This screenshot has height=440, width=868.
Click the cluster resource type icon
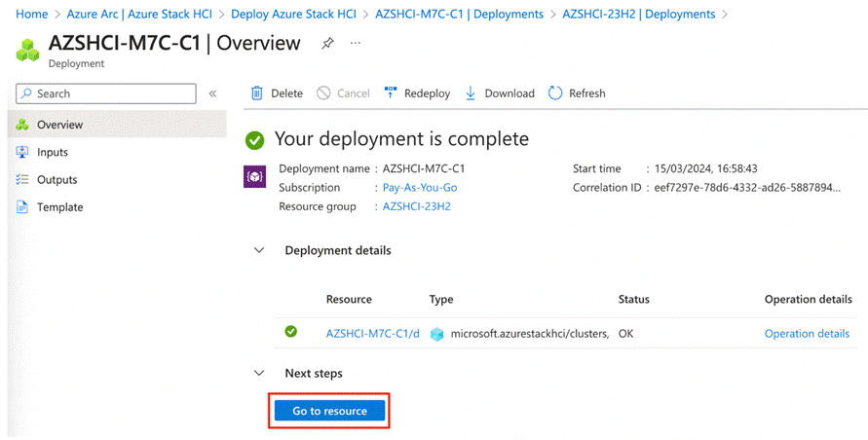point(437,334)
